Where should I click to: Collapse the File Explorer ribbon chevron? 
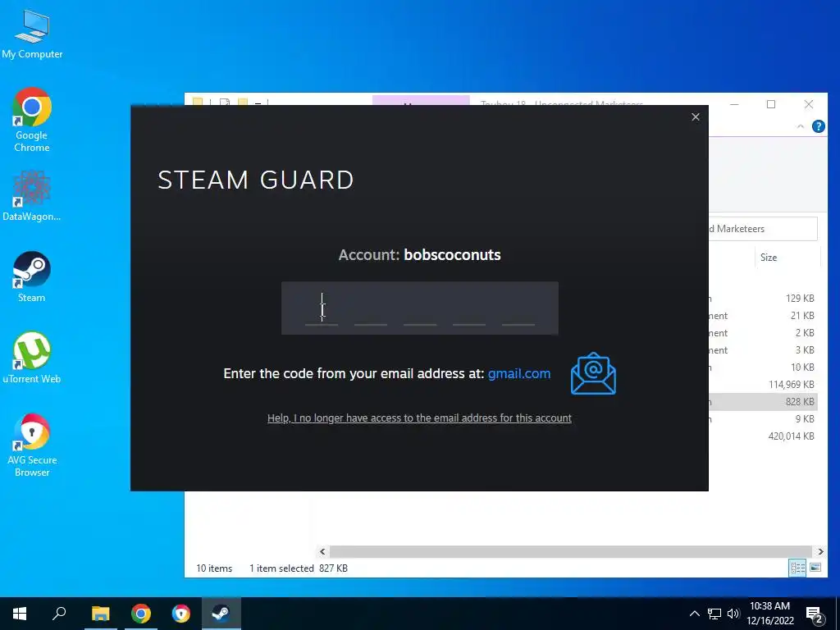click(801, 126)
